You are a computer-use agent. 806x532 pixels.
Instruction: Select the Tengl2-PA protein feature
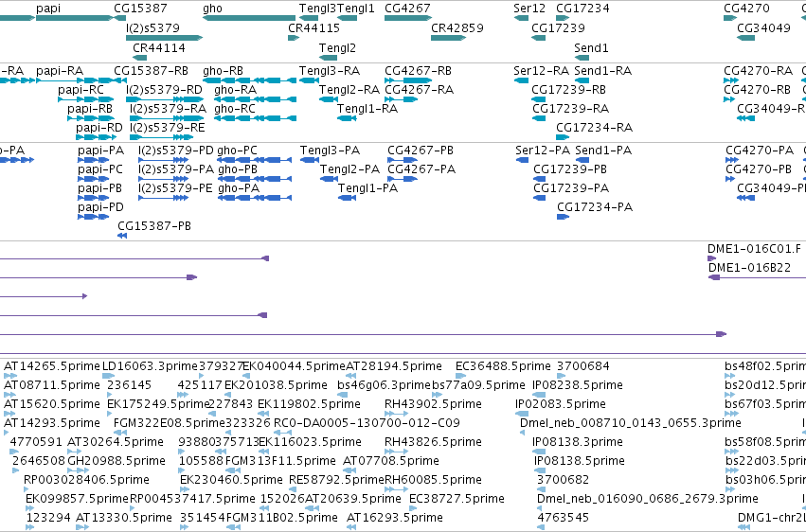329,179
